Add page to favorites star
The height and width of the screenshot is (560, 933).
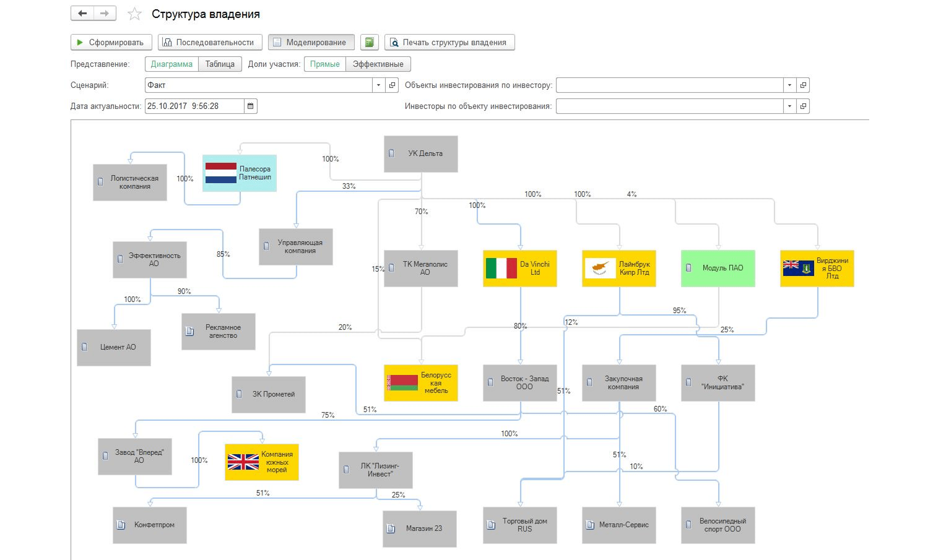pos(134,14)
